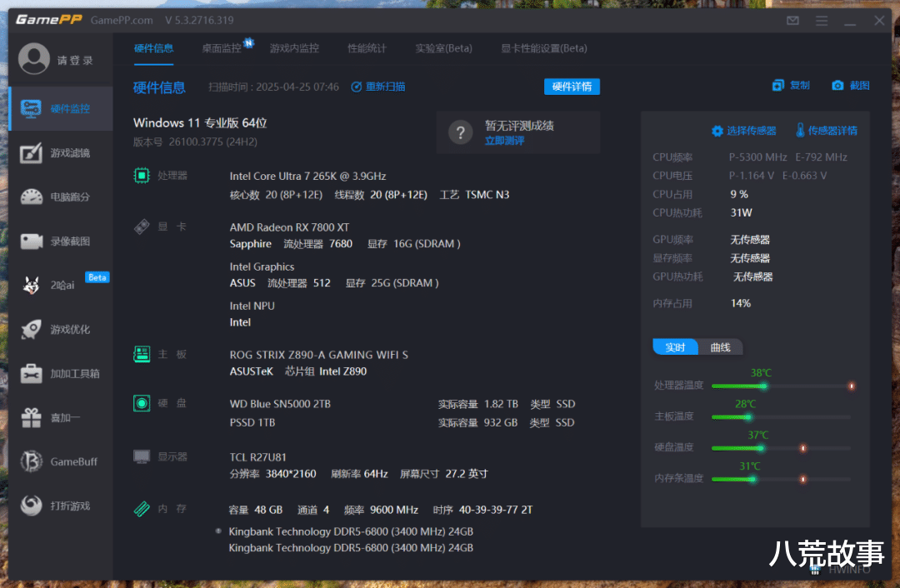Open the hamburger menu icon in title bar
The height and width of the screenshot is (588, 900).
tap(822, 21)
